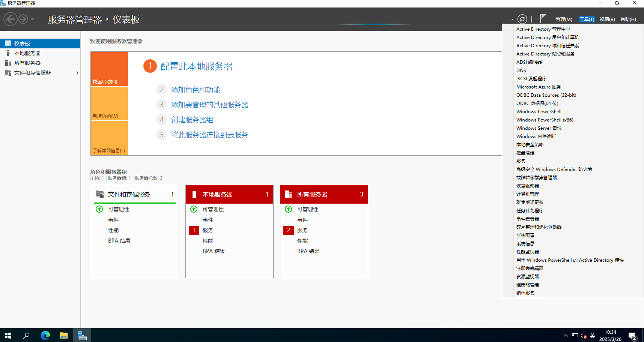Choose 事件查看器 from the tools menu
The height and width of the screenshot is (342, 644).
[527, 219]
